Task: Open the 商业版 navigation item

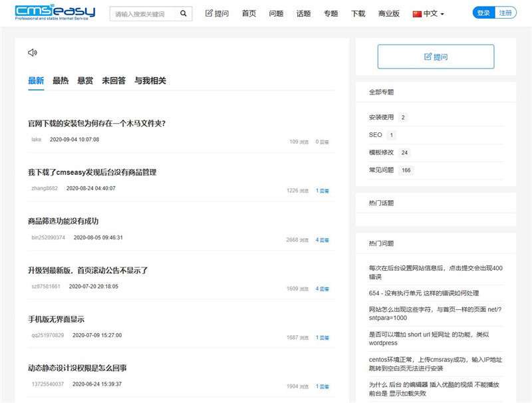Action: click(x=389, y=13)
